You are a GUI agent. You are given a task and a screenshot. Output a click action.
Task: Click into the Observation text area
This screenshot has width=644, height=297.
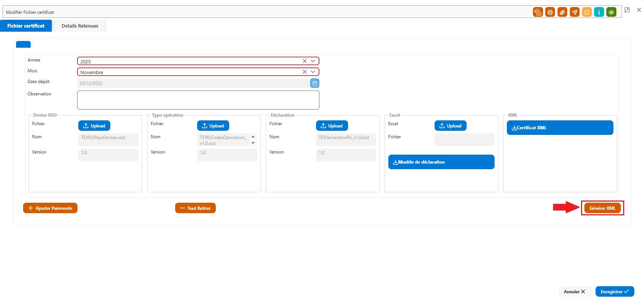(x=198, y=100)
